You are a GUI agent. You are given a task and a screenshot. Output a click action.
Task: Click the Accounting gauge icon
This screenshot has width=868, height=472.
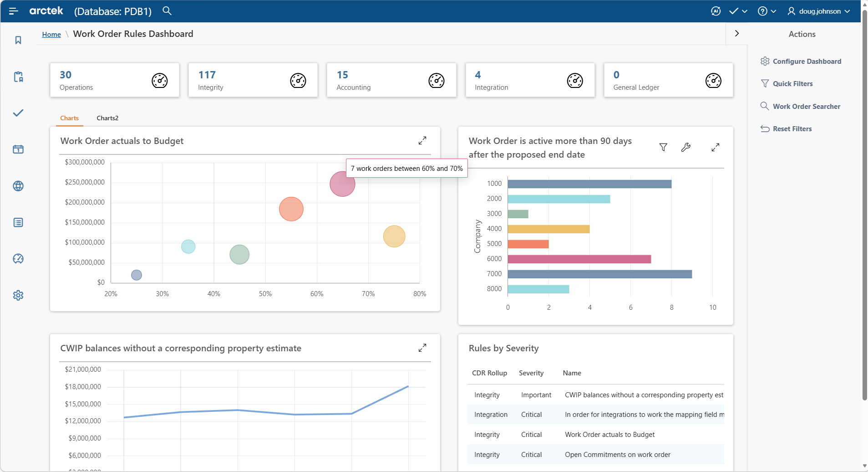tap(437, 81)
